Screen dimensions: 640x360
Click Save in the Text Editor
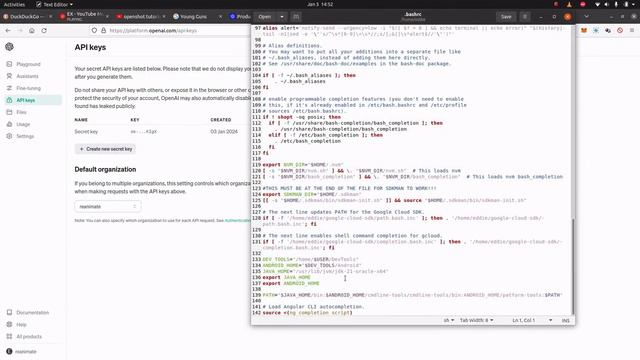506,17
